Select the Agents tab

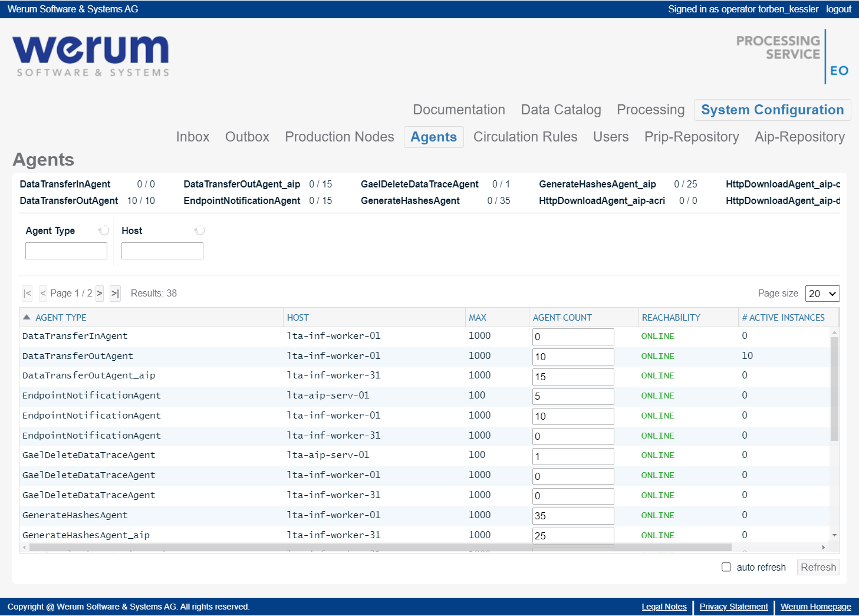[434, 137]
